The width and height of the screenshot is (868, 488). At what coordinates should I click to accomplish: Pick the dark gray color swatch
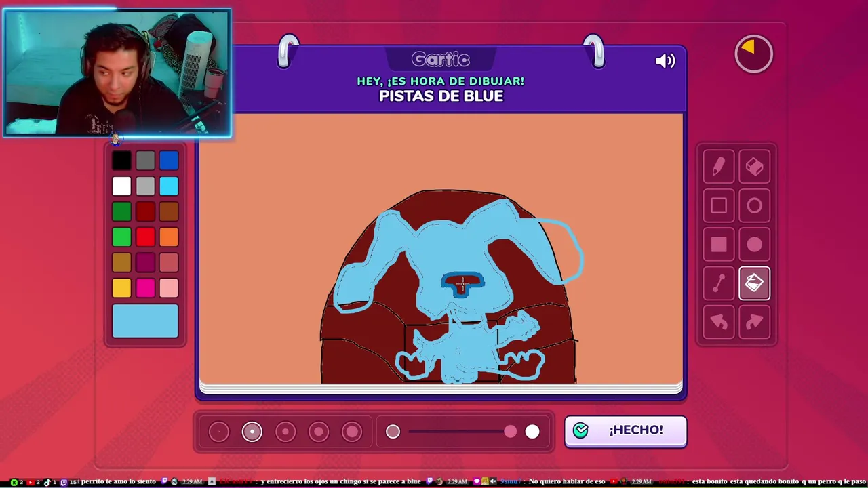(145, 161)
